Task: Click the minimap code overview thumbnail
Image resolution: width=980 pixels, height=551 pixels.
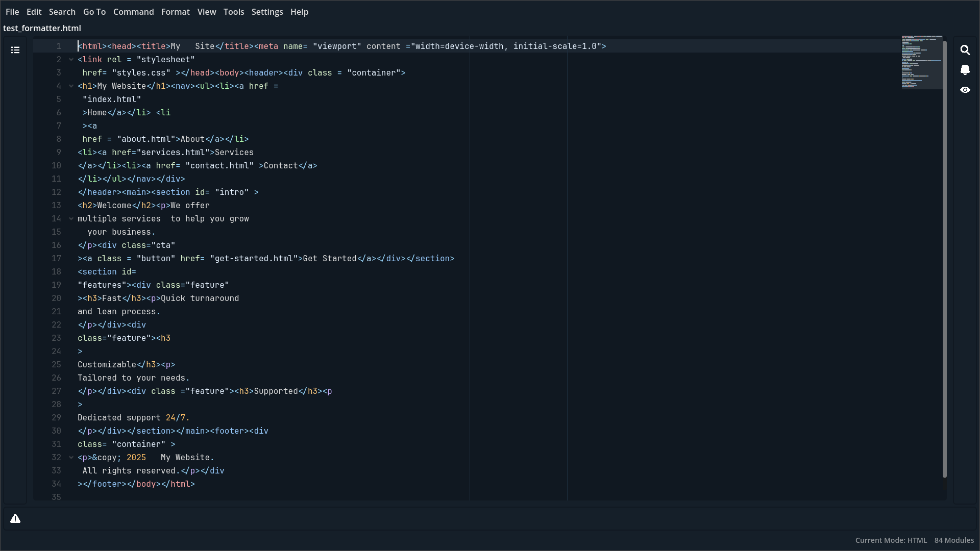Action: click(921, 62)
